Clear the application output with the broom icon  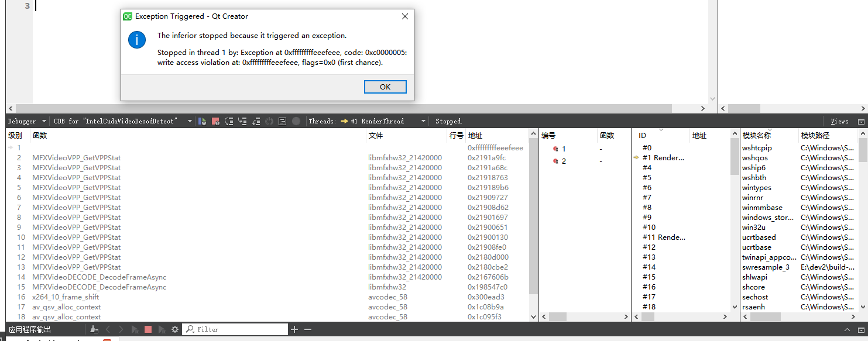click(94, 329)
